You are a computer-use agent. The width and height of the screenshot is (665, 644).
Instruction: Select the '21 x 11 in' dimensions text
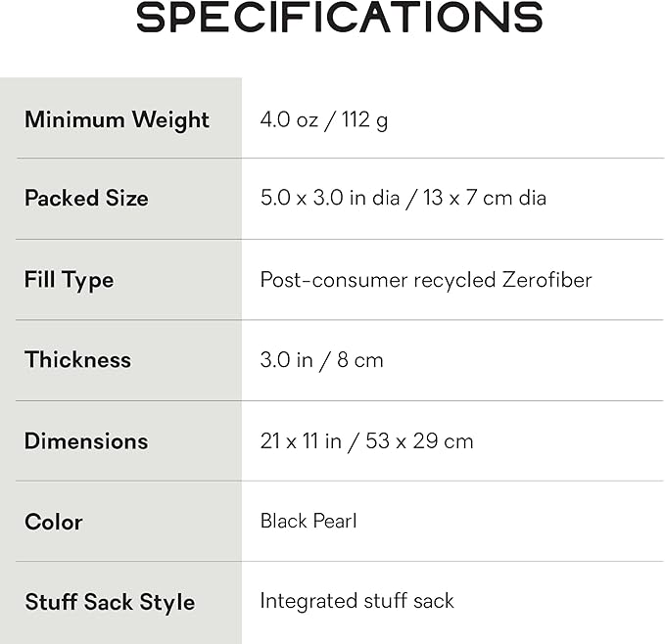[x=301, y=441]
